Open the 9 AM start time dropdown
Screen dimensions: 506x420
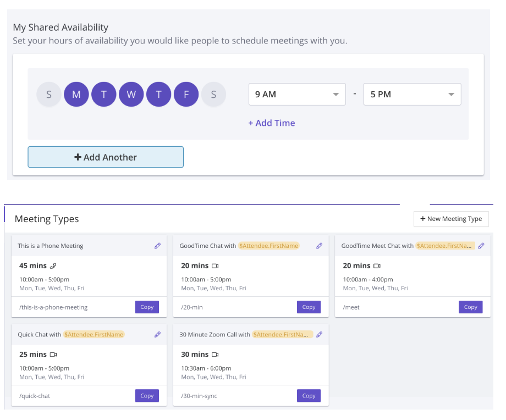(297, 94)
